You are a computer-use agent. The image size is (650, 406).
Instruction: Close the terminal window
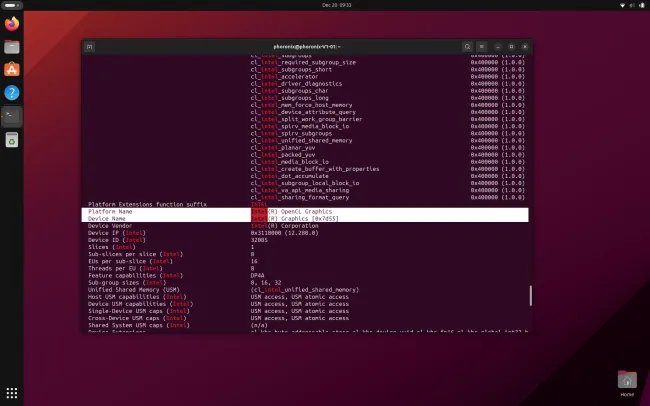(x=525, y=46)
